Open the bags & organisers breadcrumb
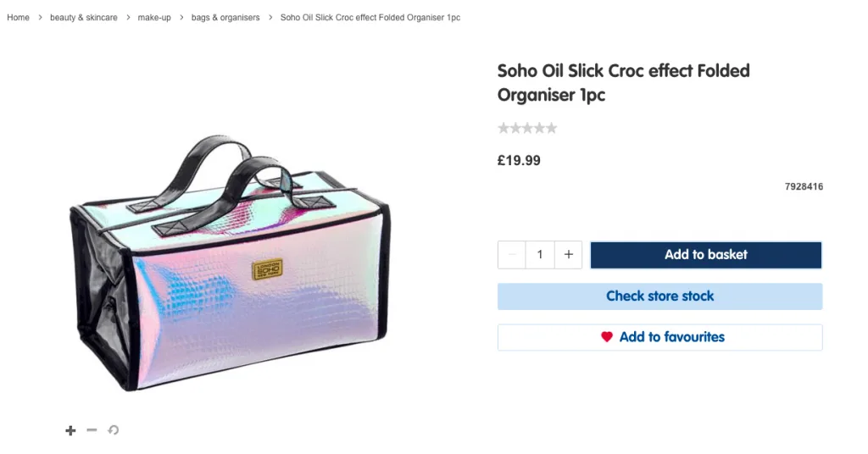Screen dimensions: 868x454 pyautogui.click(x=225, y=18)
